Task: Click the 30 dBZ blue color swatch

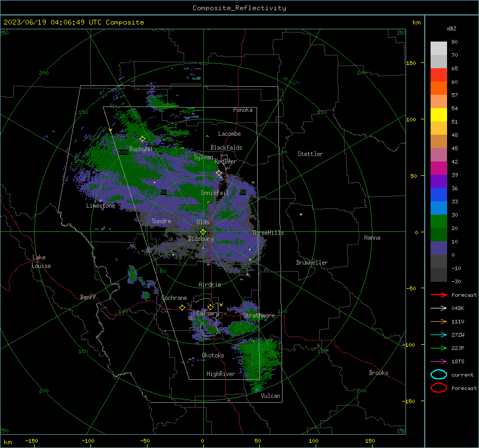Action: click(439, 208)
